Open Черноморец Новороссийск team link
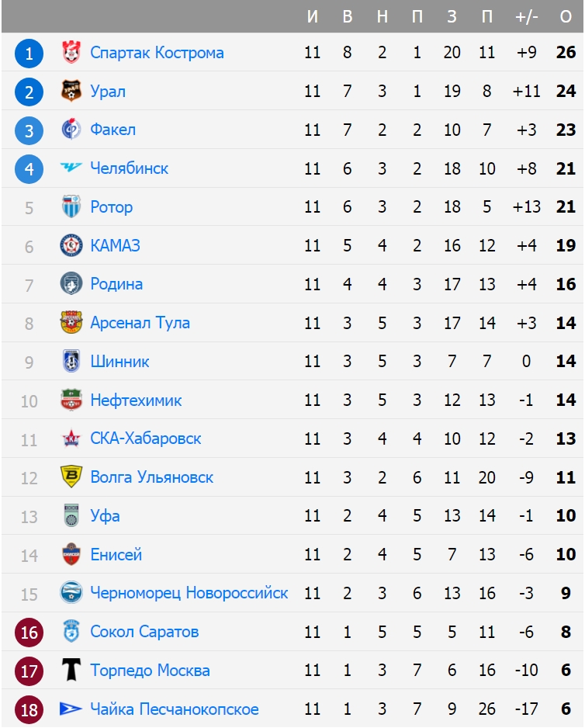Image resolution: width=585 pixels, height=728 pixels. coord(189,594)
